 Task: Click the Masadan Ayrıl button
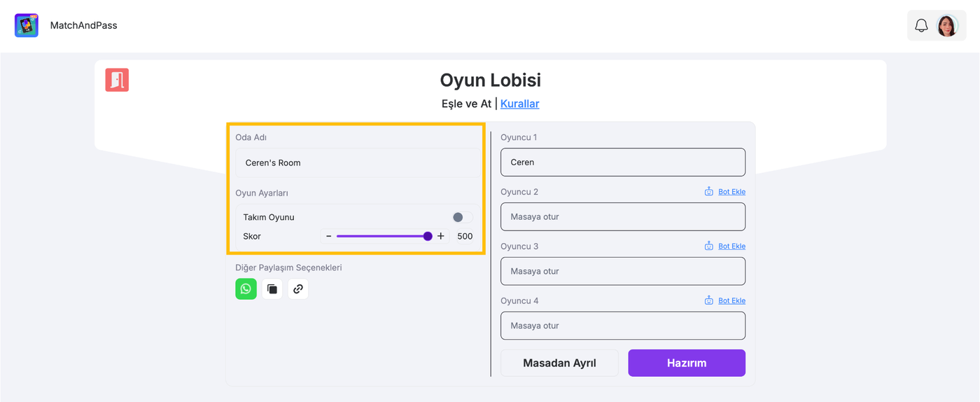pyautogui.click(x=559, y=363)
